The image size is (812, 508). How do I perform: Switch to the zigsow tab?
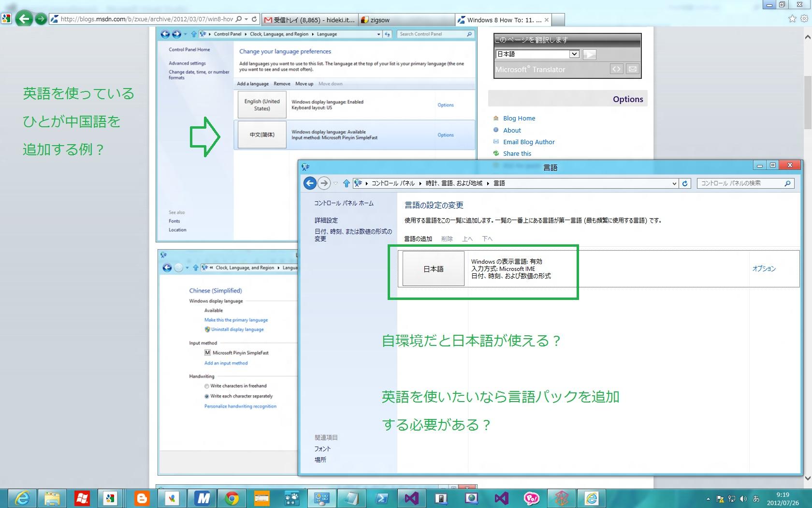(406, 20)
